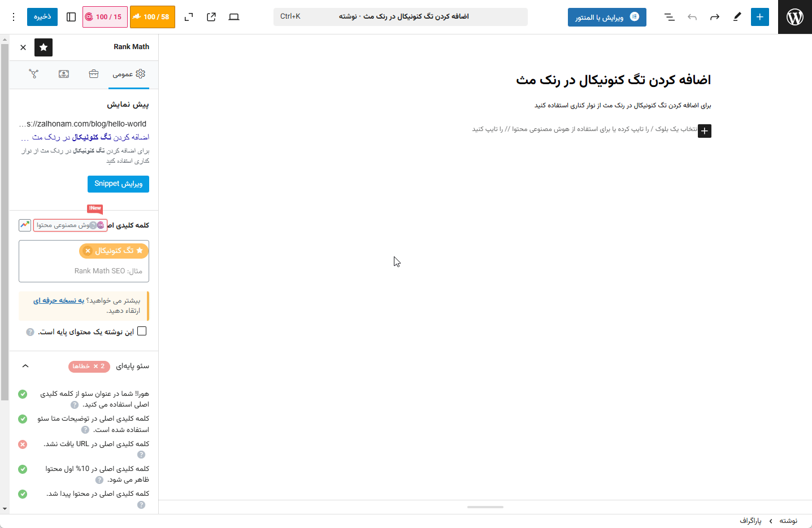This screenshot has width=812, height=528.
Task: Click the ویرایش Snippet button
Action: click(x=118, y=184)
